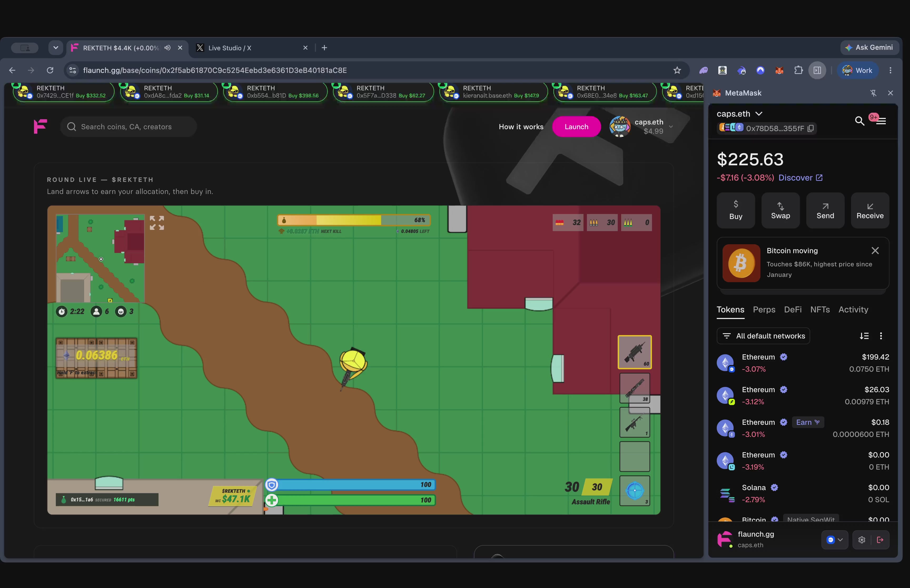Toggle the Chrome side panel button
Screen dimensions: 910x588
[817, 70]
